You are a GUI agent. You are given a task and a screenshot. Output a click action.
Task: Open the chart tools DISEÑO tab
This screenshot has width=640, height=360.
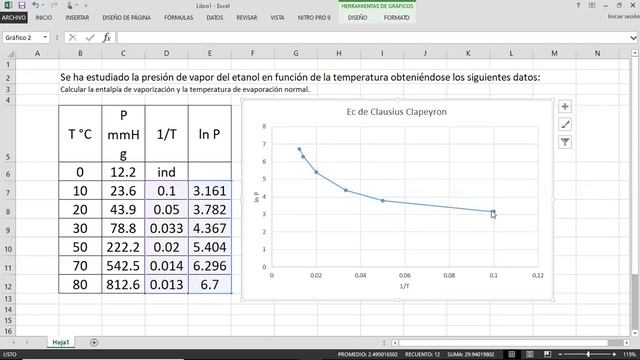coord(358,18)
